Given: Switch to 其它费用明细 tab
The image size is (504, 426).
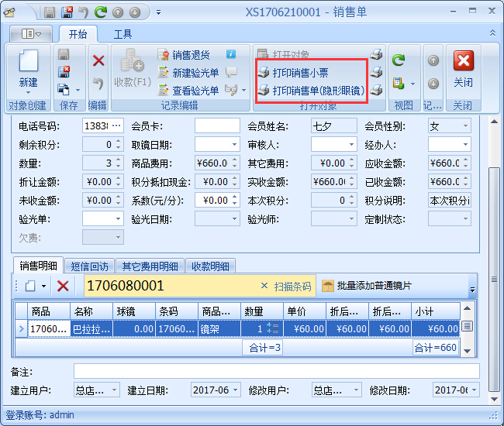Looking at the screenshot, I should tap(150, 266).
